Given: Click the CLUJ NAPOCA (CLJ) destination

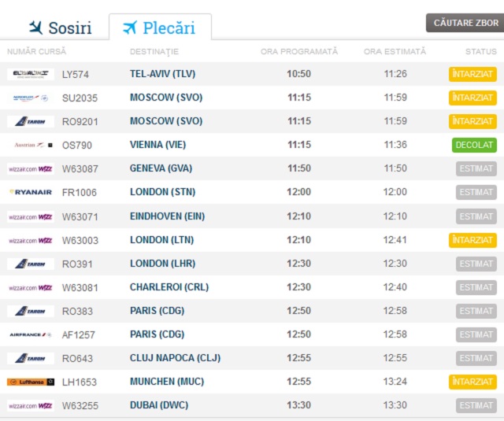Looking at the screenshot, I should click(174, 358).
